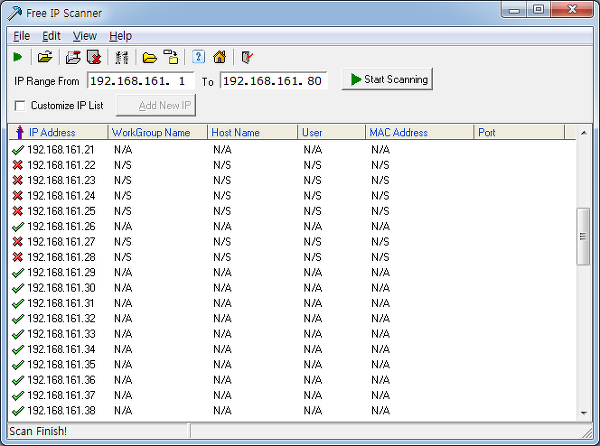Viewport: 600px width, 446px height.
Task: Click the green check icon for 192.168.161.26
Action: click(18, 227)
